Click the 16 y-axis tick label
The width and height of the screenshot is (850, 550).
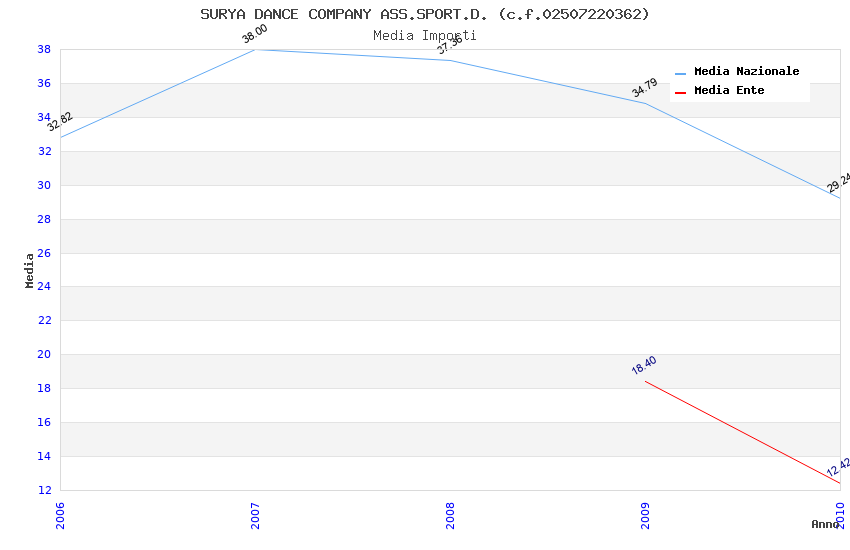pos(44,422)
